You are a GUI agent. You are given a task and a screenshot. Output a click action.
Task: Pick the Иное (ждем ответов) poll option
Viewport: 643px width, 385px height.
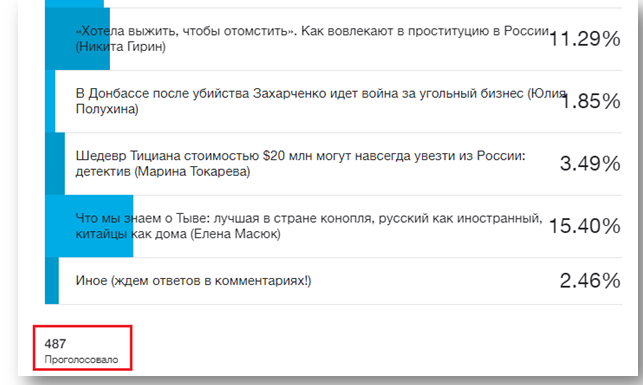pos(333,281)
